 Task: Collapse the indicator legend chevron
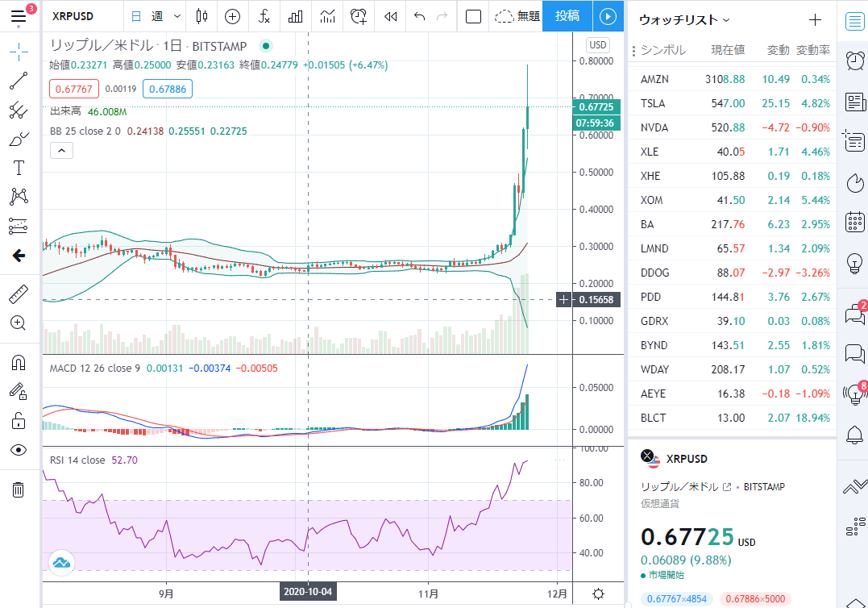[61, 151]
